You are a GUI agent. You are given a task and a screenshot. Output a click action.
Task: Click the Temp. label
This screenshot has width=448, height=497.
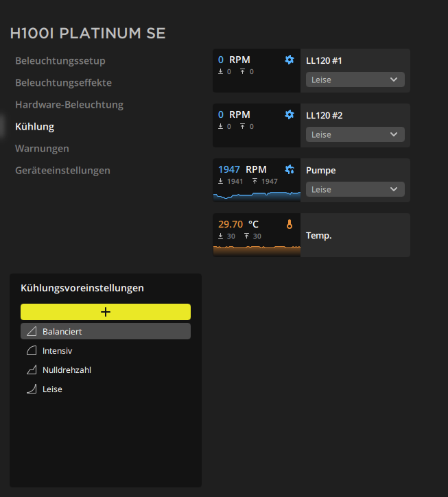pyautogui.click(x=319, y=236)
